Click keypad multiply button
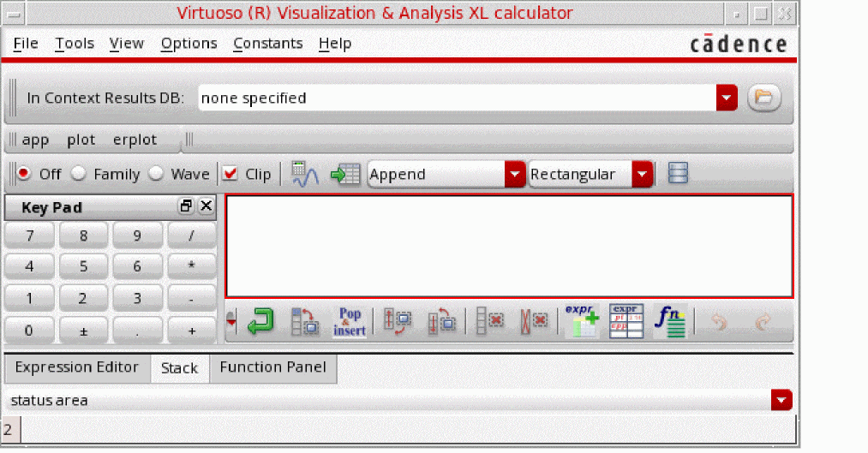This screenshot has height=453, width=868. 191,266
